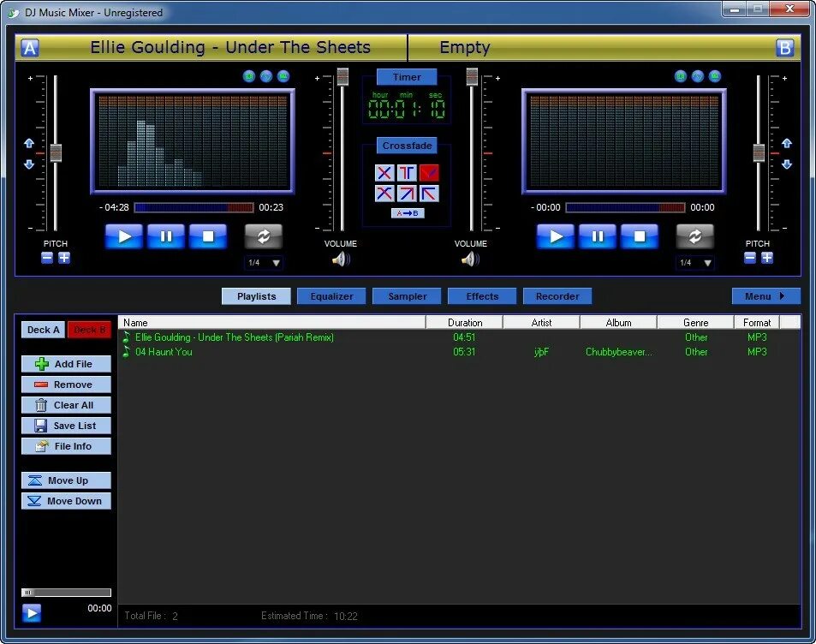Click Deck A volume slider handle
This screenshot has width=816, height=644.
point(342,76)
